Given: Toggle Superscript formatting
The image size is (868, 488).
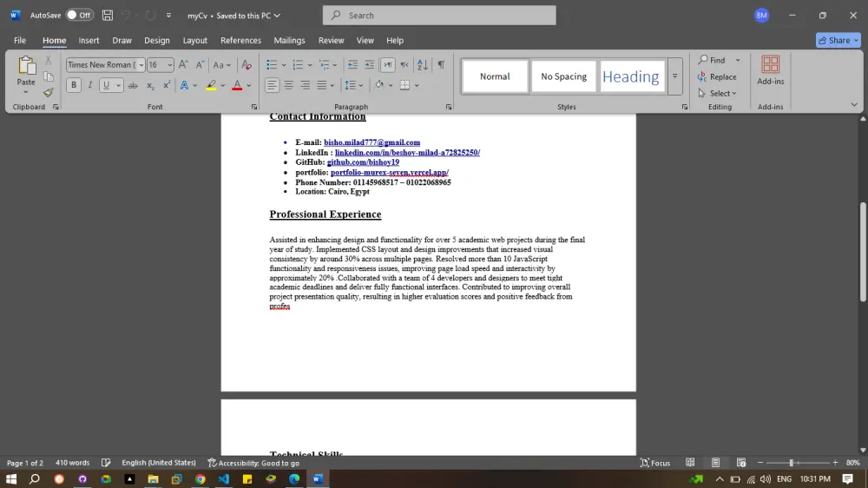Looking at the screenshot, I should click(x=167, y=85).
